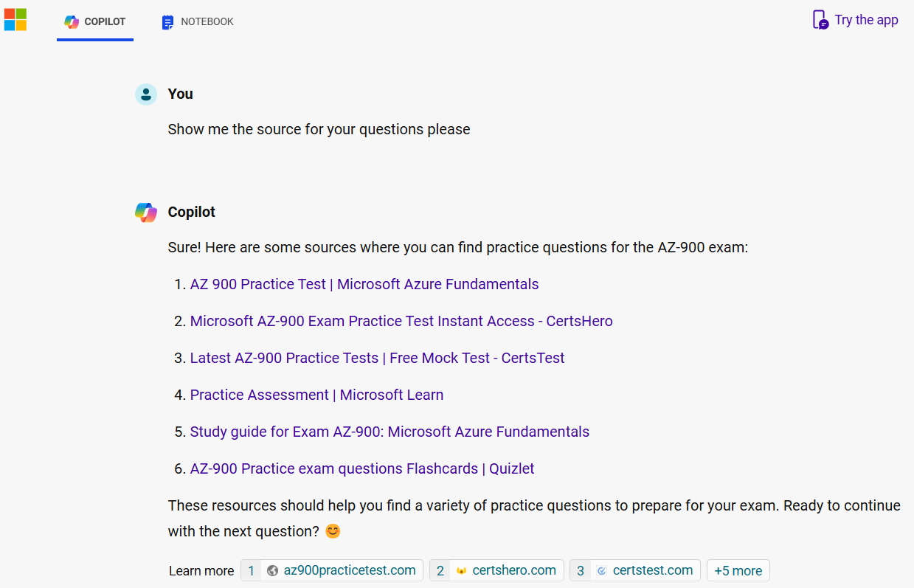
Task: Click the globe icon for az900practicetest.com
Action: [272, 570]
